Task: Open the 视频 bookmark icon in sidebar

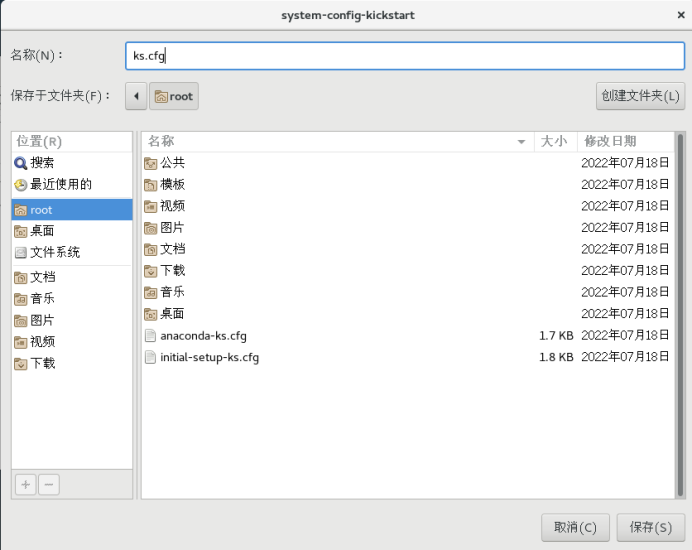Action: pos(21,342)
